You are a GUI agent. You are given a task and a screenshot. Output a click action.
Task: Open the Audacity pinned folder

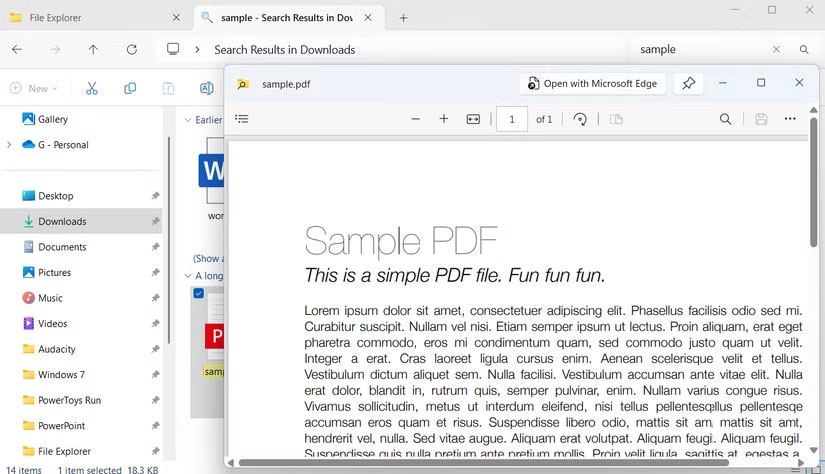point(56,349)
